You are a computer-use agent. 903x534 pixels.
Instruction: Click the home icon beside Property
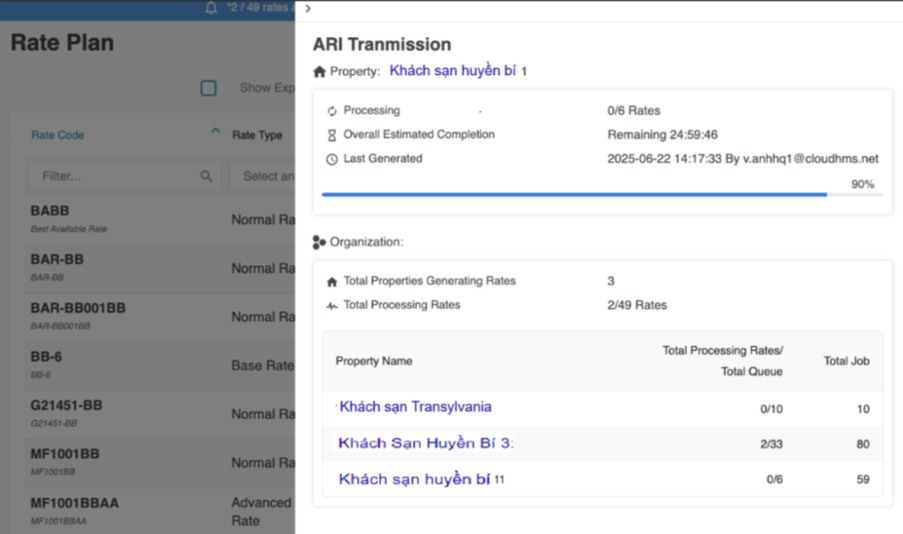(x=320, y=72)
